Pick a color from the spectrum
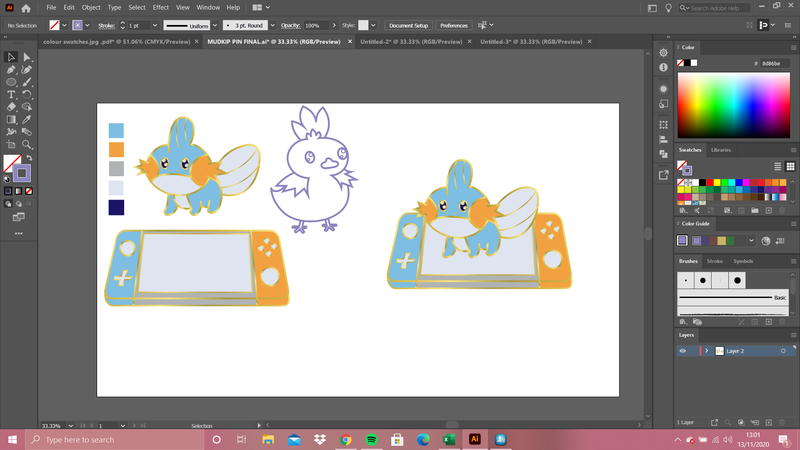Image resolution: width=800 pixels, height=450 pixels. point(734,105)
